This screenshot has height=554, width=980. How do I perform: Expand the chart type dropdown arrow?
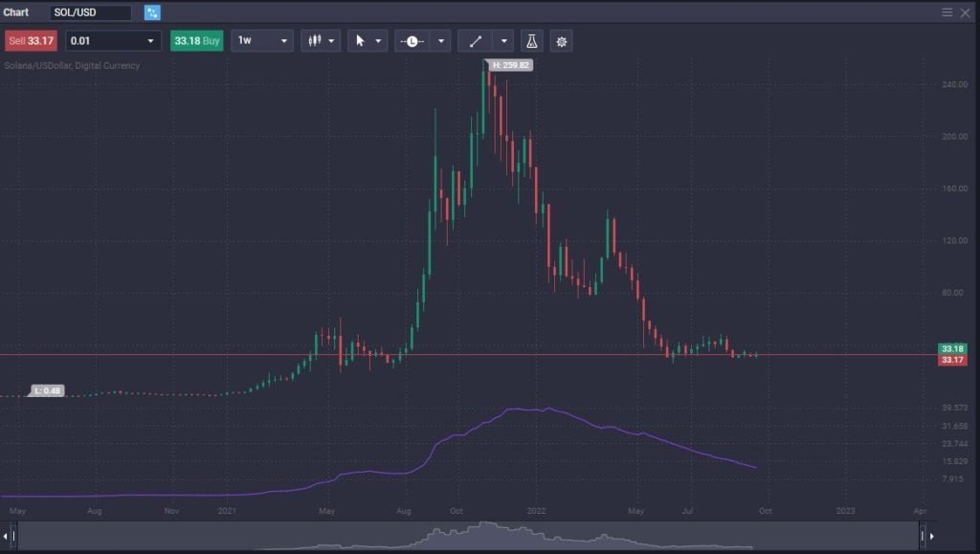point(332,40)
